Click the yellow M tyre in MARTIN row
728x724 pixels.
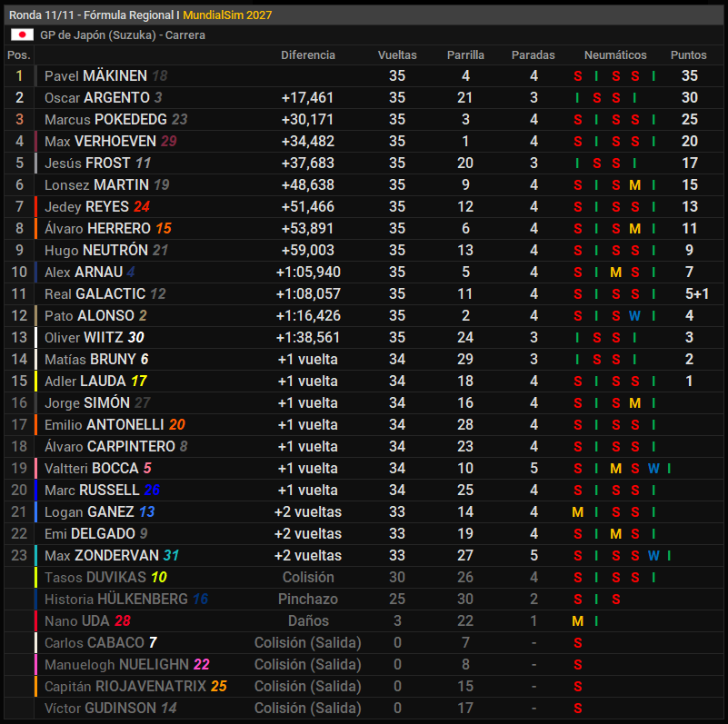click(634, 184)
